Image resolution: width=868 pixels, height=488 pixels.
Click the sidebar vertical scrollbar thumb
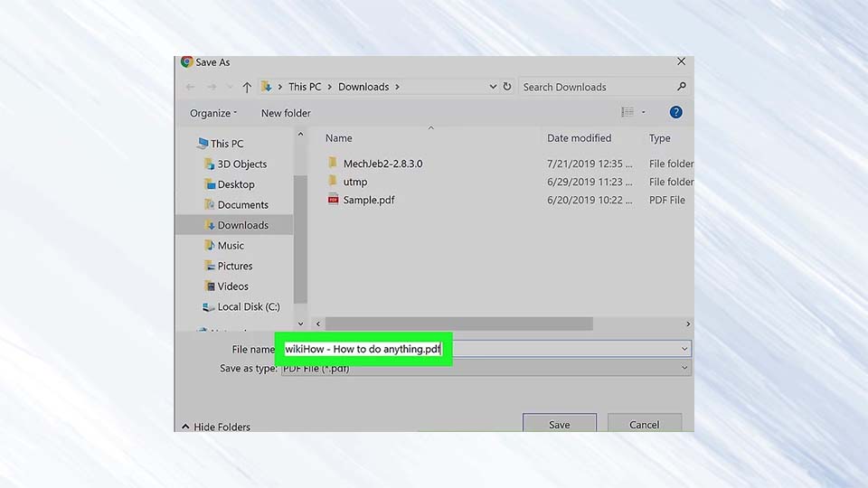click(x=300, y=239)
